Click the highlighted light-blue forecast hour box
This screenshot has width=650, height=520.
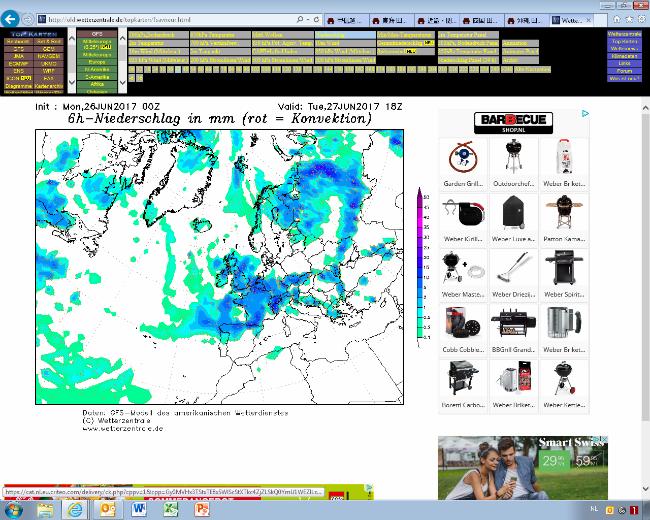pos(178,69)
